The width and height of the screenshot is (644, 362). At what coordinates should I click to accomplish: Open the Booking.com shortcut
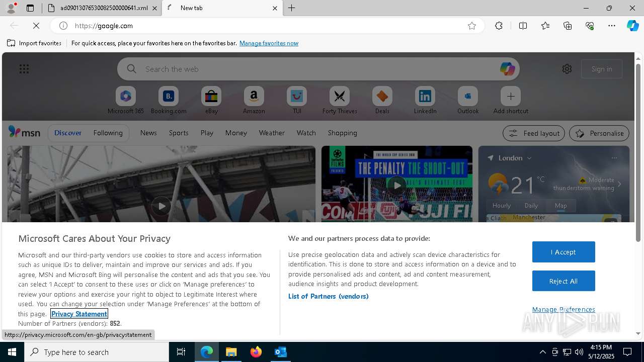click(169, 100)
